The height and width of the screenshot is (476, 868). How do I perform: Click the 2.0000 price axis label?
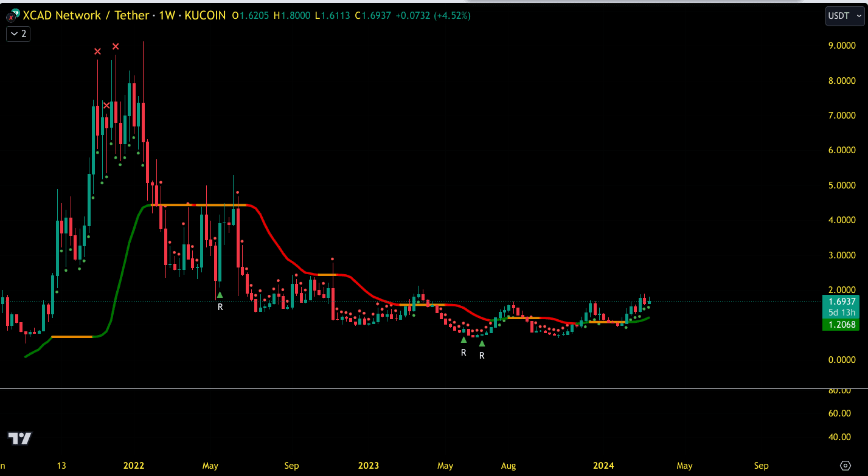click(x=843, y=290)
